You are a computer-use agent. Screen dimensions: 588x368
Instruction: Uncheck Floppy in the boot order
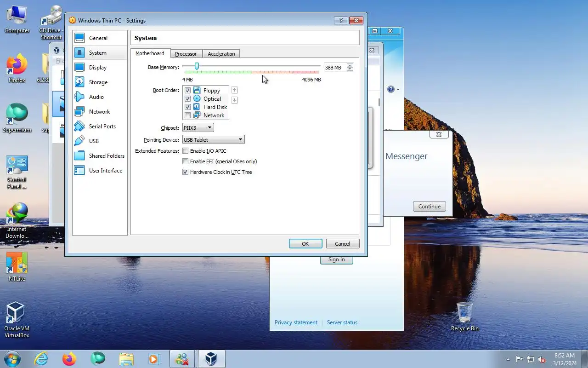[187, 91]
